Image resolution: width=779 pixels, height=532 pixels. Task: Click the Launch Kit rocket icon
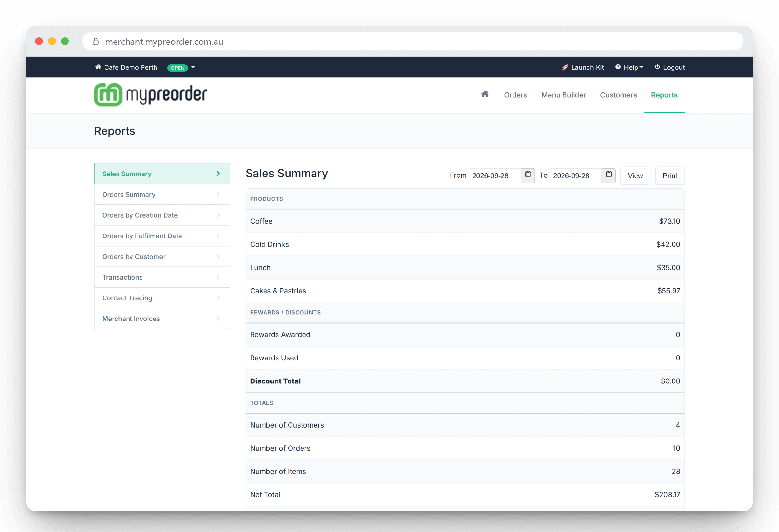(x=565, y=67)
